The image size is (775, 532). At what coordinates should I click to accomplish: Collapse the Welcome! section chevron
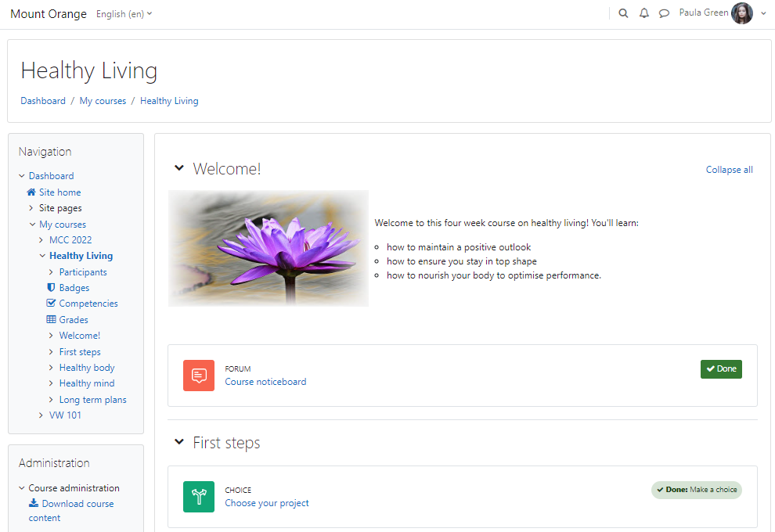[179, 168]
